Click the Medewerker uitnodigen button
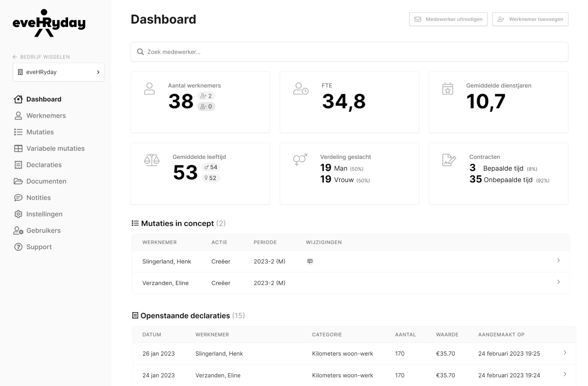Image resolution: width=588 pixels, height=386 pixels. coord(448,19)
